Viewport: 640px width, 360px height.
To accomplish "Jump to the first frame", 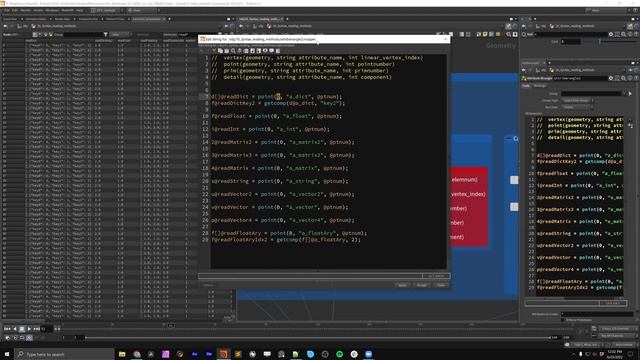I will (7, 329).
